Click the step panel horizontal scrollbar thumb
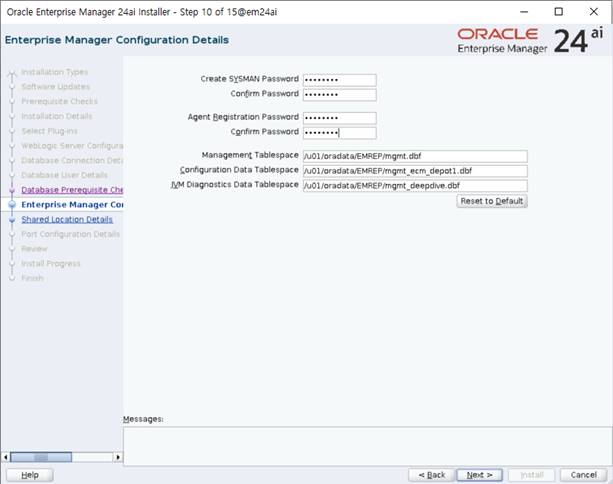 pyautogui.click(x=41, y=457)
